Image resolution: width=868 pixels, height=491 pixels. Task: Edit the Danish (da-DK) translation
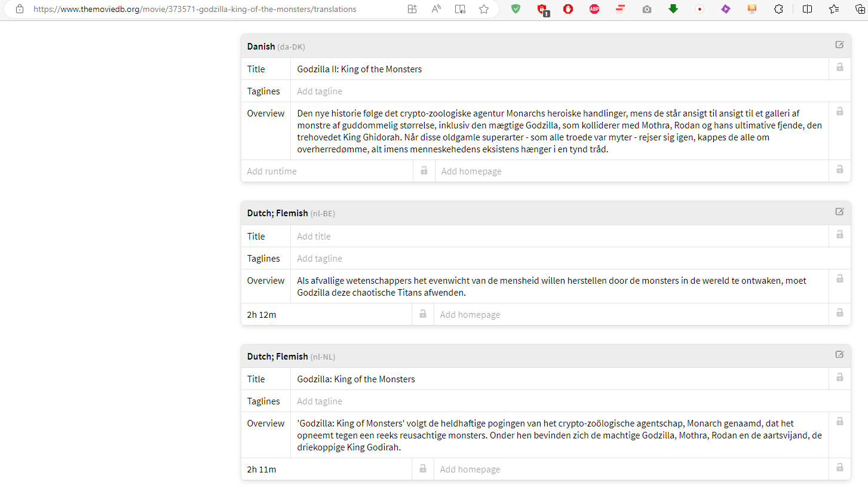(840, 45)
